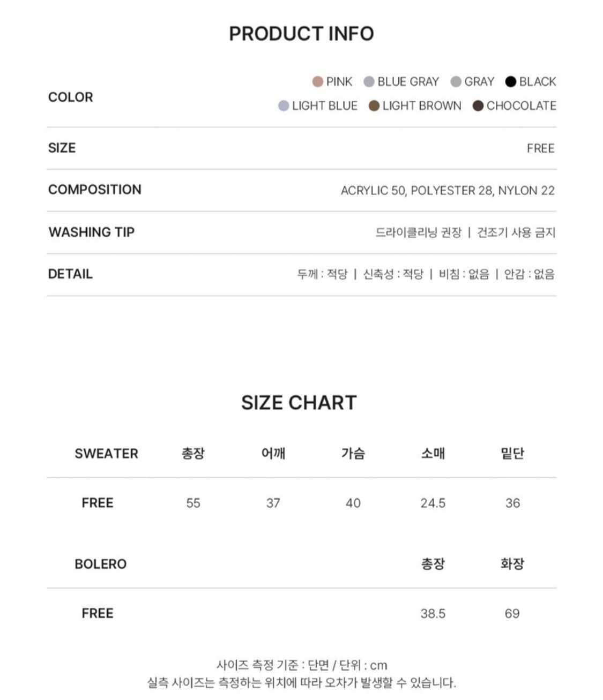Image resolution: width=603 pixels, height=700 pixels.
Task: Select the Blue Gray color dot
Action: tap(369, 81)
